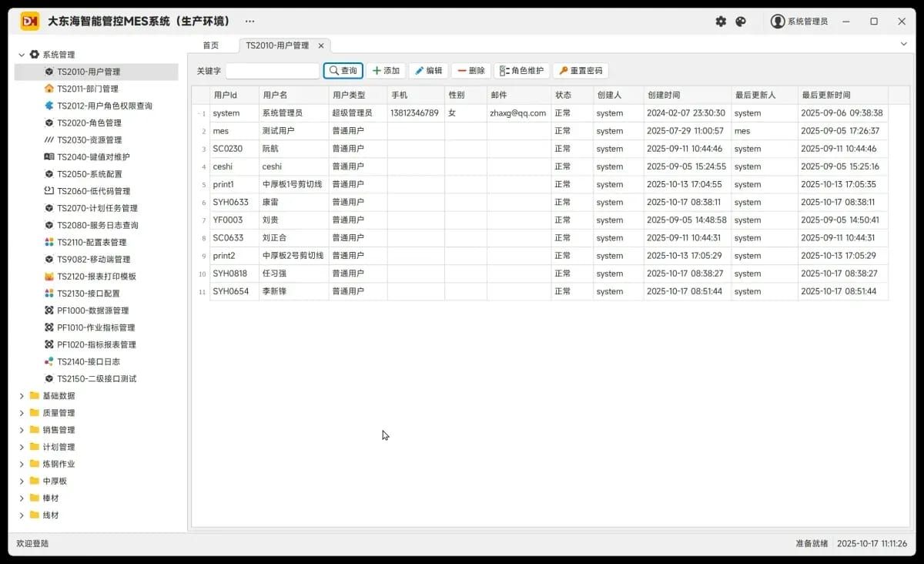Open the tab list dropdown chevron
Screen dimensions: 924x564
[903, 45]
